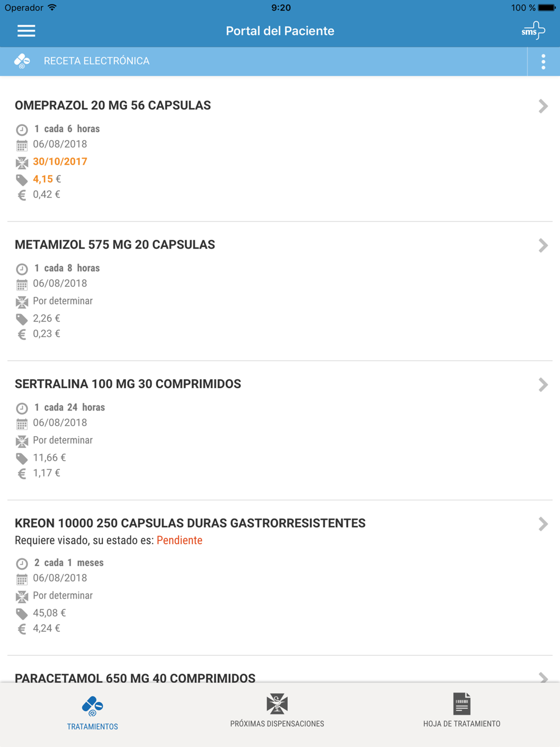
Task: Expand Kreon 10000 details chevron
Action: click(543, 524)
